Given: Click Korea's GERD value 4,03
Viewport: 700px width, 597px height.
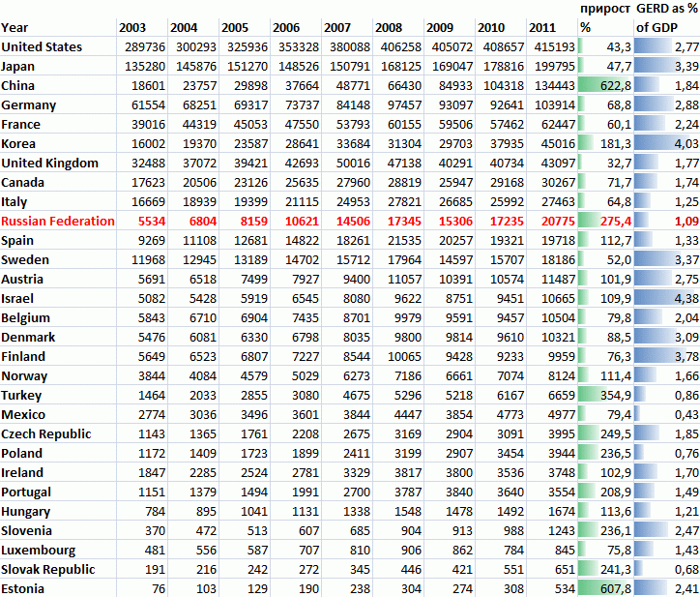Looking at the screenshot, I should (x=686, y=144).
